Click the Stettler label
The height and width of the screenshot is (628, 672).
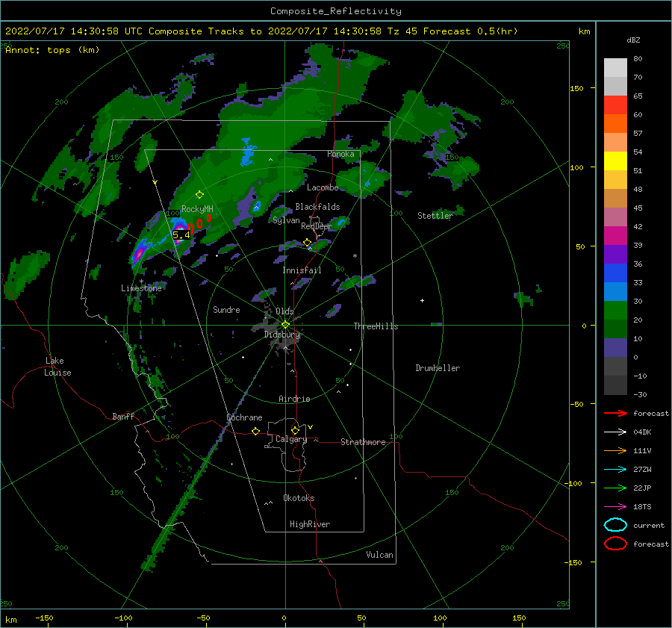435,216
